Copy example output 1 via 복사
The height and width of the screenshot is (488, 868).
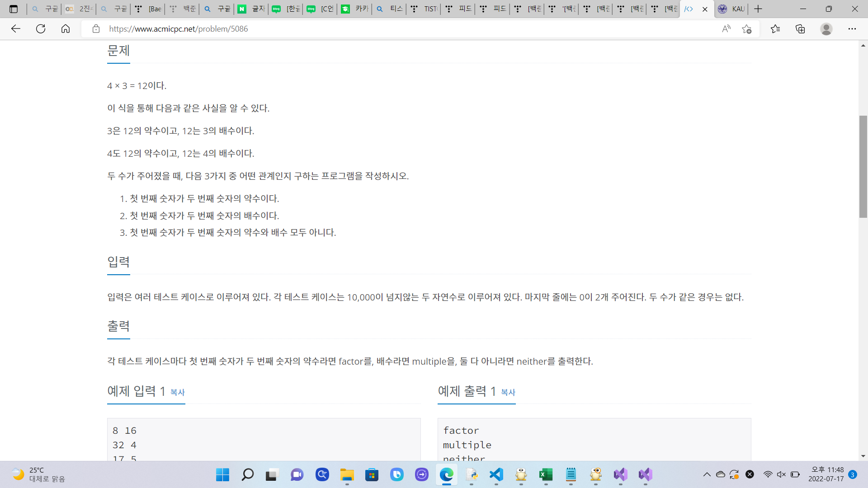pos(508,392)
